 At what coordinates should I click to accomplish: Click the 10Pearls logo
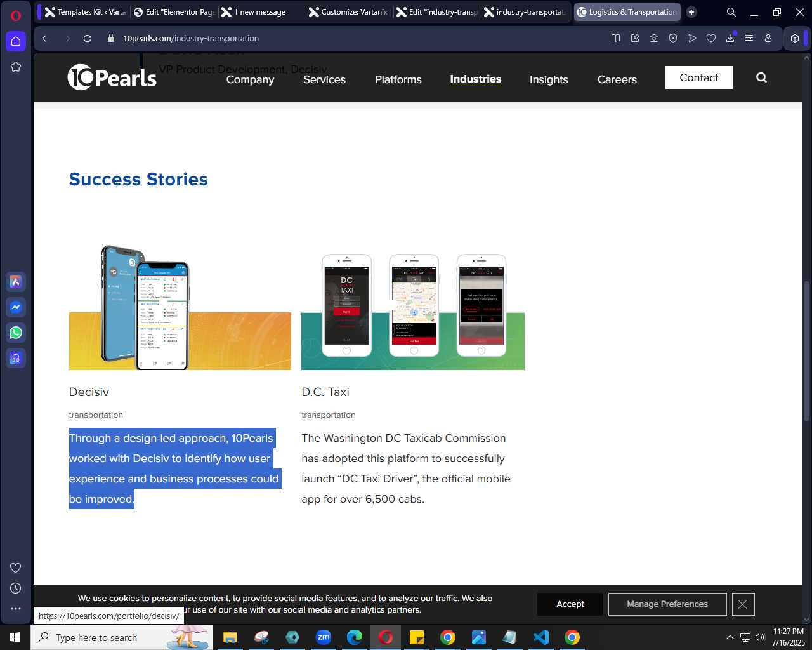coord(112,77)
